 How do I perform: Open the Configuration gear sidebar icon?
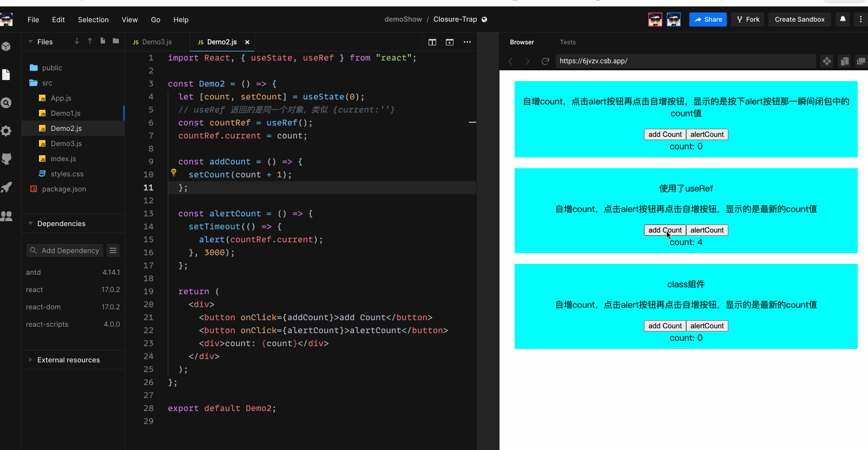pos(6,131)
